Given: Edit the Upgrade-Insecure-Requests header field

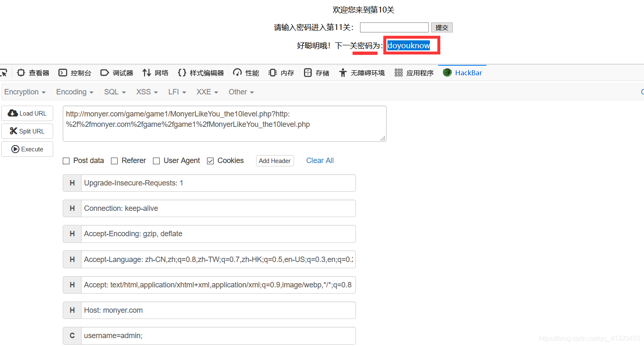Looking at the screenshot, I should pos(218,183).
